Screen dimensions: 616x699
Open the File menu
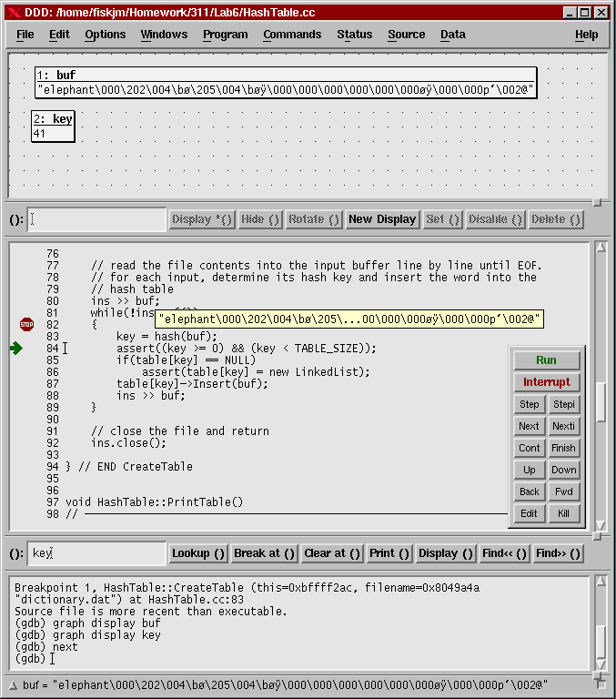coord(25,35)
